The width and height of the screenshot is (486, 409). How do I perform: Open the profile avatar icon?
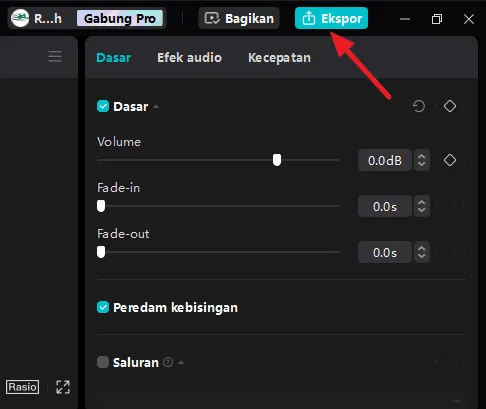(20, 18)
